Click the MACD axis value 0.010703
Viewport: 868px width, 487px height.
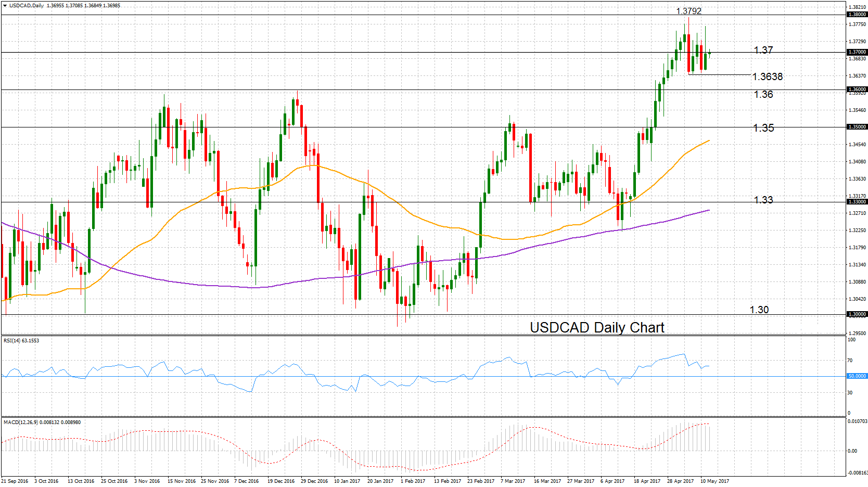coord(857,421)
